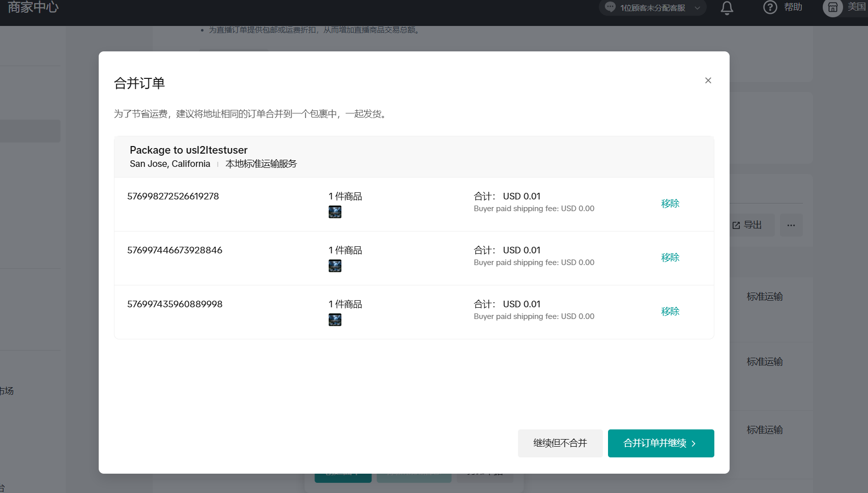The image size is (868, 493).
Task: Remove order 576997435960889998 from package
Action: tap(670, 311)
